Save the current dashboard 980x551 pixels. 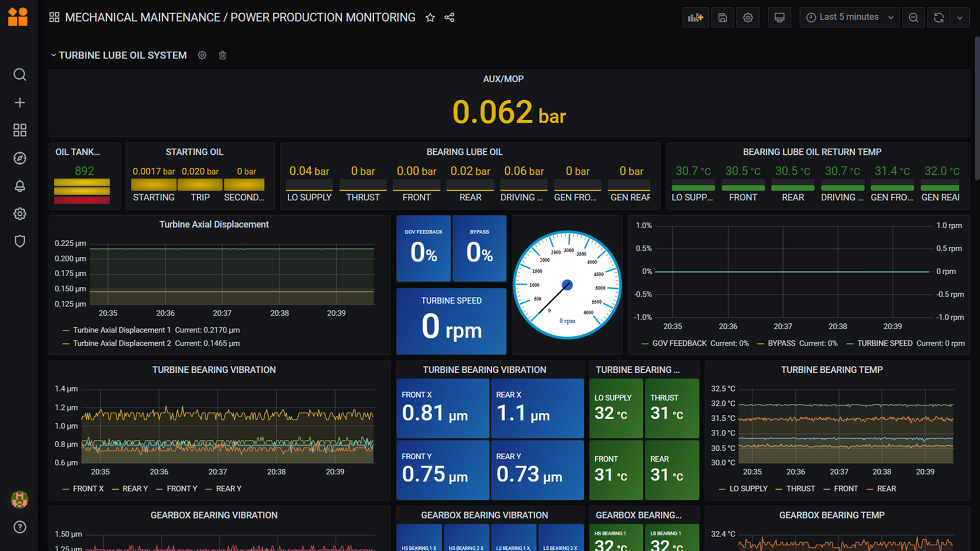click(722, 17)
